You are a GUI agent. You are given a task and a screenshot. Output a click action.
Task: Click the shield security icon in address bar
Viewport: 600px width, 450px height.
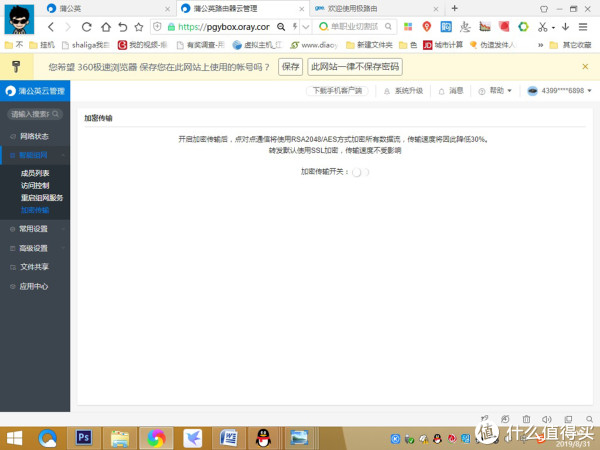157,26
